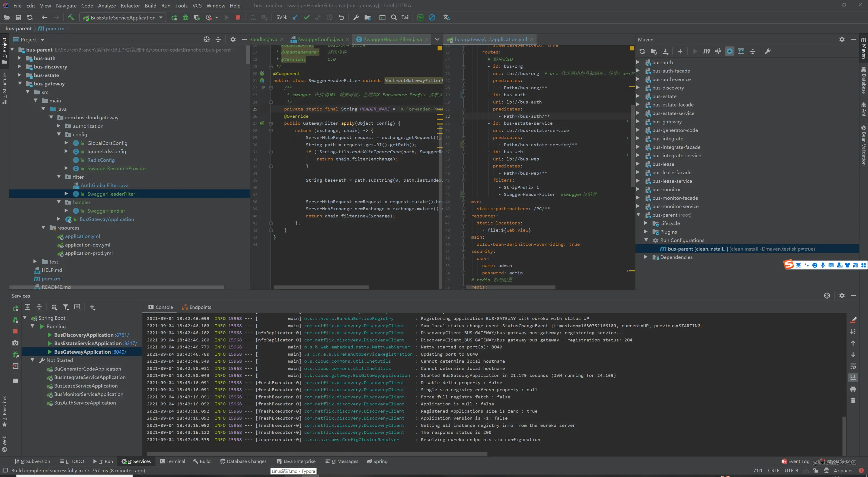Click Add Service plus icon in Services toolbar
Image resolution: width=868 pixels, height=477 pixels.
click(92, 307)
